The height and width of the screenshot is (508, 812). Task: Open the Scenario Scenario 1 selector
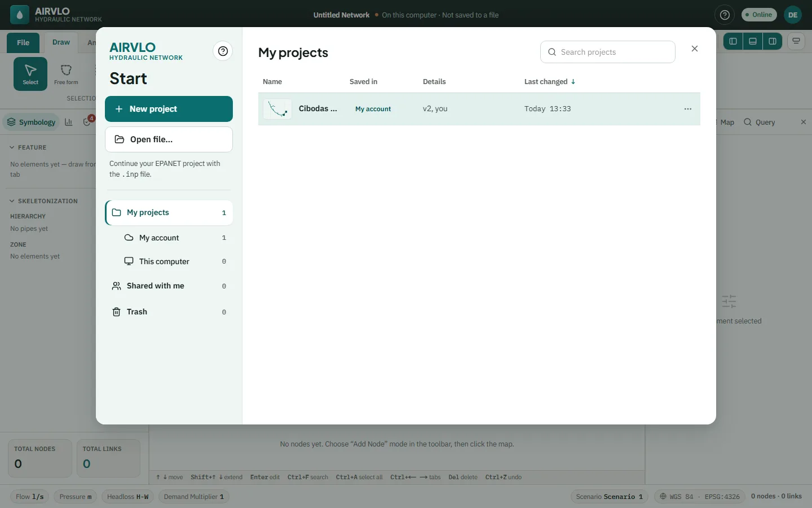[x=610, y=497]
